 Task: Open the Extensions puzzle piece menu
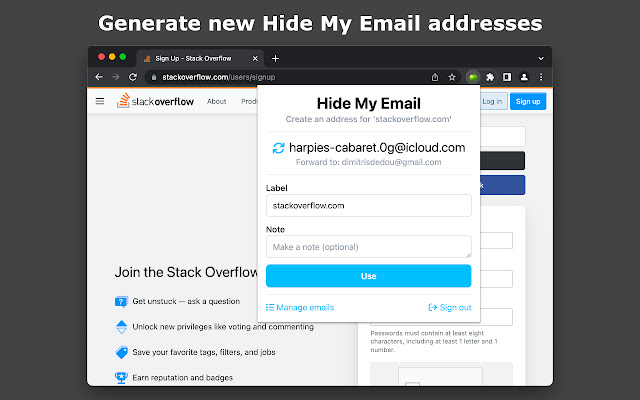(x=490, y=77)
